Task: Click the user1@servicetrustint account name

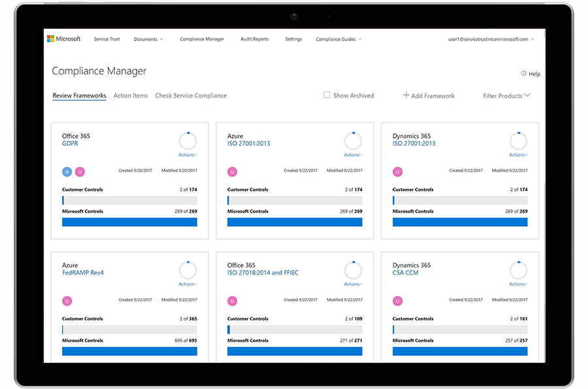Action: (x=489, y=39)
